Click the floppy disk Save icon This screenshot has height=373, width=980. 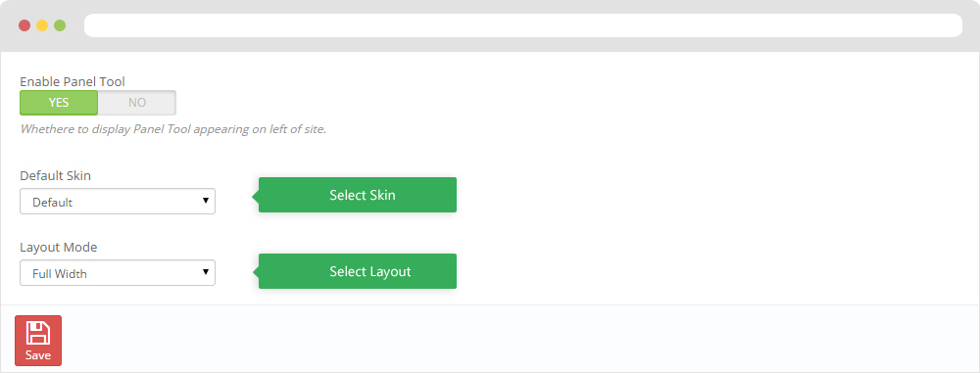point(38,333)
